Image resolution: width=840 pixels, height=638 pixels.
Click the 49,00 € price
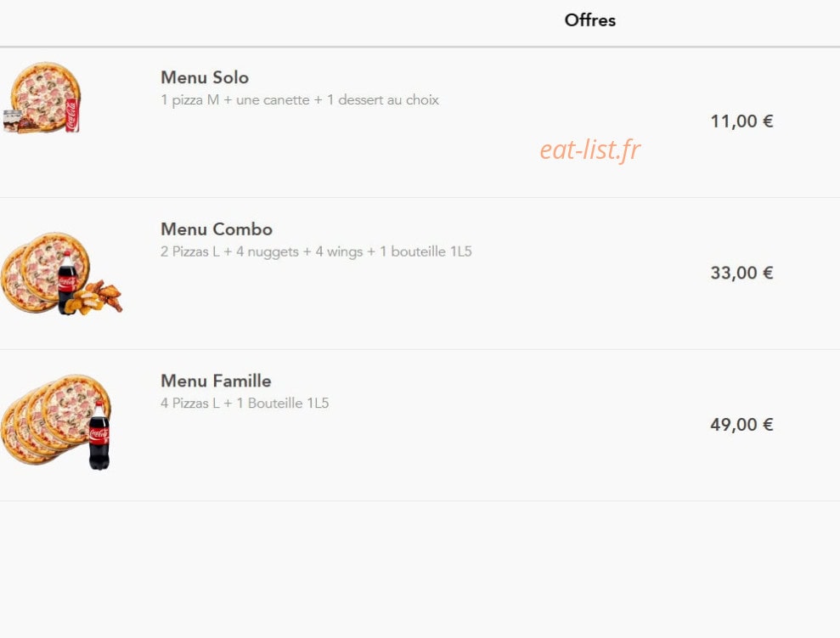pos(741,424)
